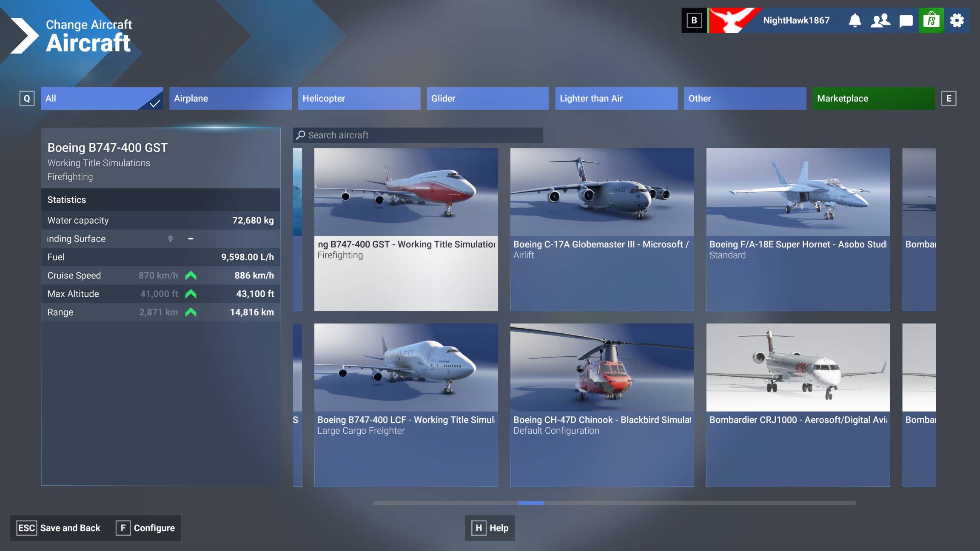Click the Range 14,816 km value
Viewport: 980px width, 551px height.
[252, 312]
